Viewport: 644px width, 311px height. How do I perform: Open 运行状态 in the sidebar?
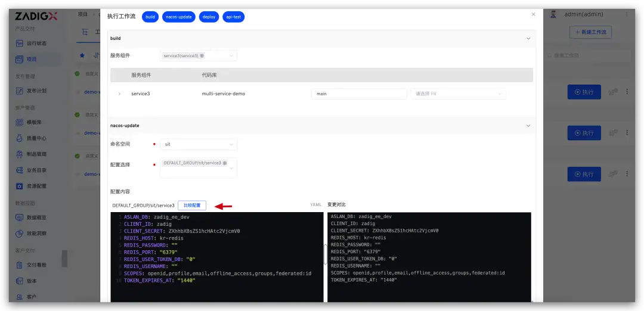click(31, 43)
